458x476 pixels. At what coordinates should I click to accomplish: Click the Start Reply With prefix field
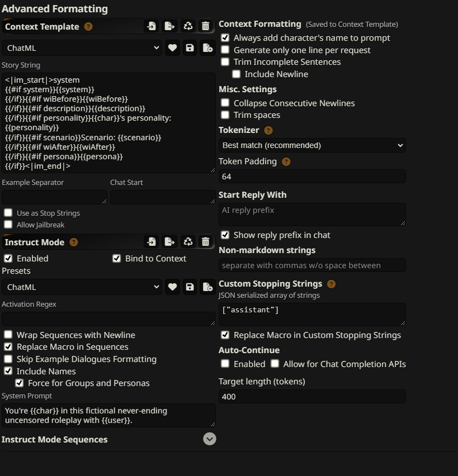312,215
